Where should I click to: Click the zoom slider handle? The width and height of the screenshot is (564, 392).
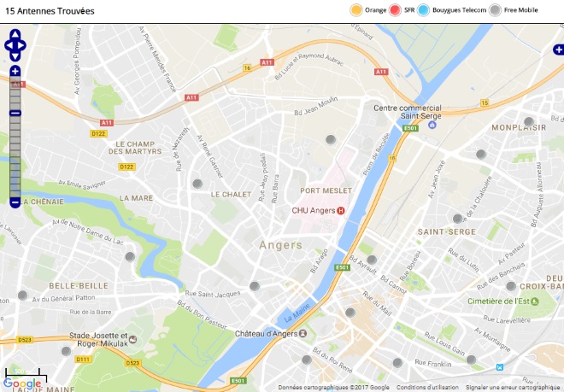pyautogui.click(x=15, y=113)
